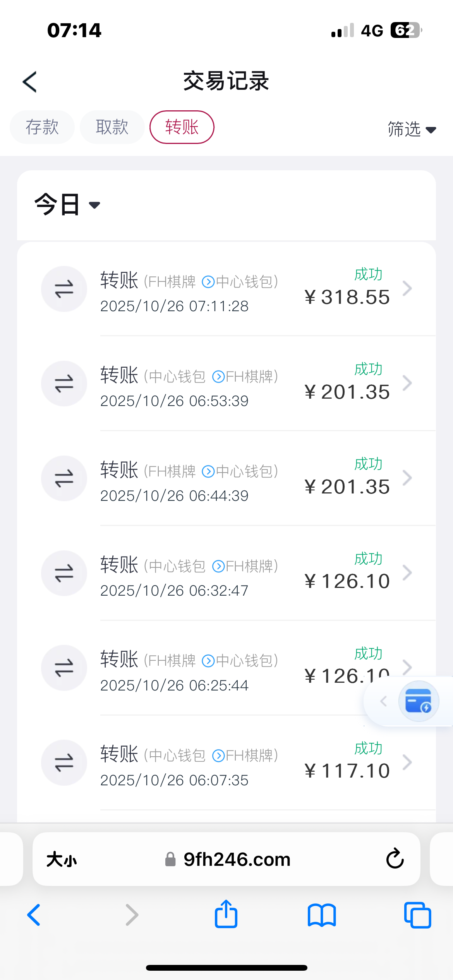Screen dimensions: 453x980
Task: Collapse the floating wallet panel arrow
Action: click(383, 701)
